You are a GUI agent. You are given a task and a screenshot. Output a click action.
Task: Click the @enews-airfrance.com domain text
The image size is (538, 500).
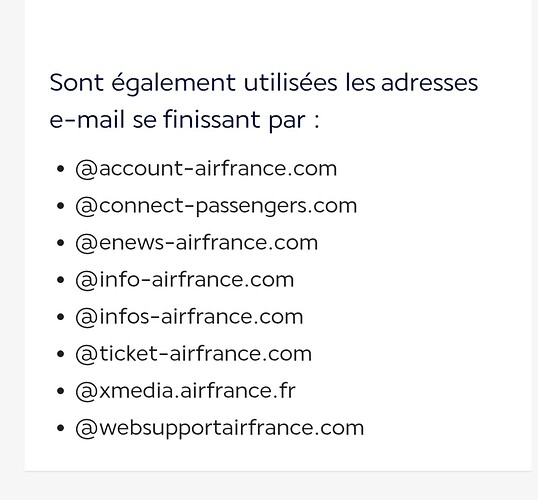pyautogui.click(x=197, y=243)
